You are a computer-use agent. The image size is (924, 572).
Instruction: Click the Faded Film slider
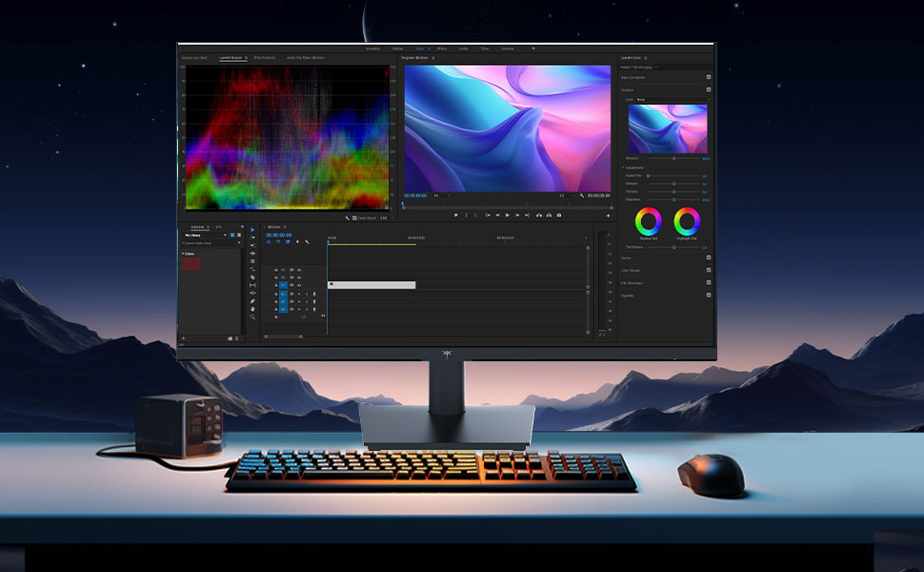[x=674, y=175]
